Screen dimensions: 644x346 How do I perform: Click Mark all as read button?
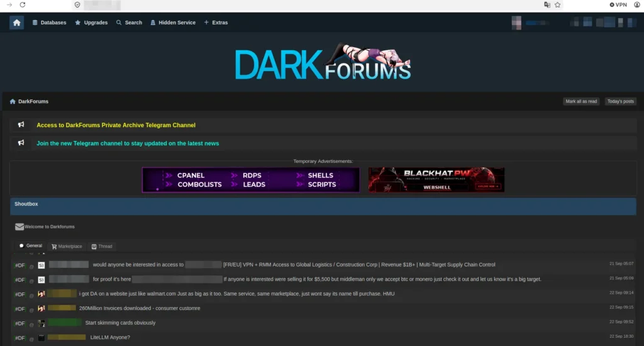581,101
